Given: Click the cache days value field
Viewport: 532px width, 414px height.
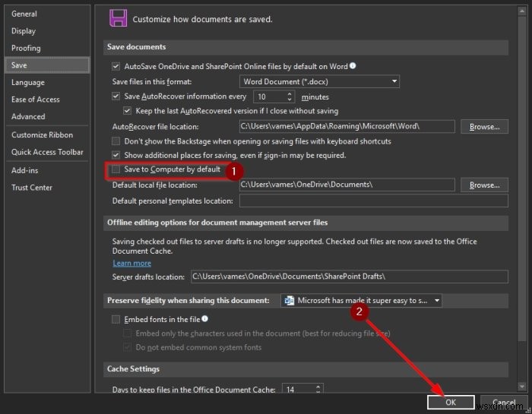Looking at the screenshot, I should [x=298, y=389].
